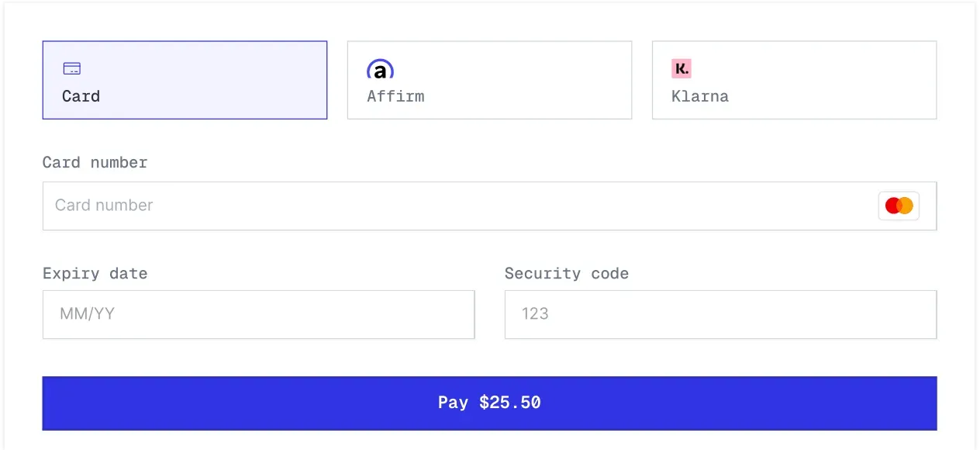Select the highlighted Card option tile
This screenshot has width=980, height=450.
pos(185,79)
